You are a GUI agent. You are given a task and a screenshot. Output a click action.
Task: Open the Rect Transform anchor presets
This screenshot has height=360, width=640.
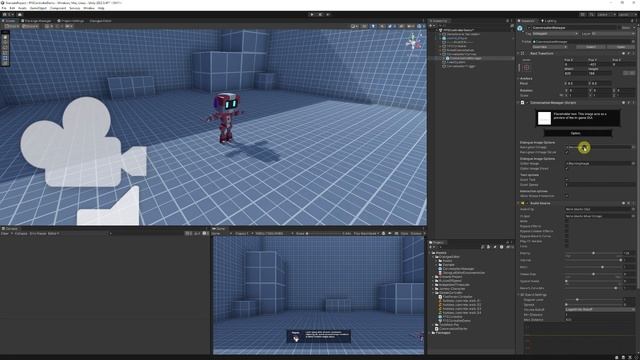[527, 67]
